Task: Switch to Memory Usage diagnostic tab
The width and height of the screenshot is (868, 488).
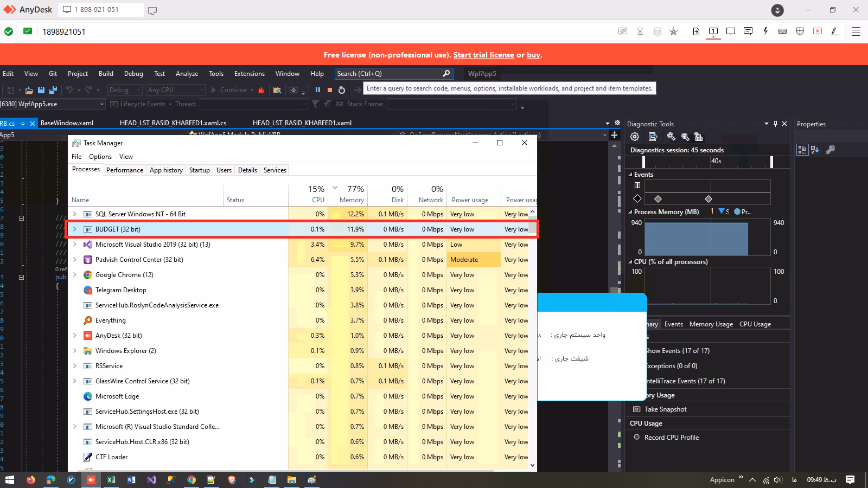Action: (x=711, y=324)
